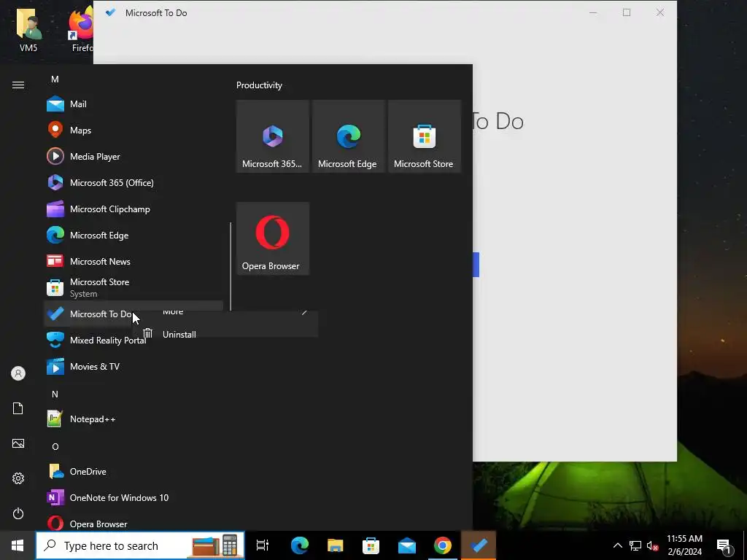Click the app list scrollbar
The width and height of the screenshot is (747, 560).
click(231, 267)
